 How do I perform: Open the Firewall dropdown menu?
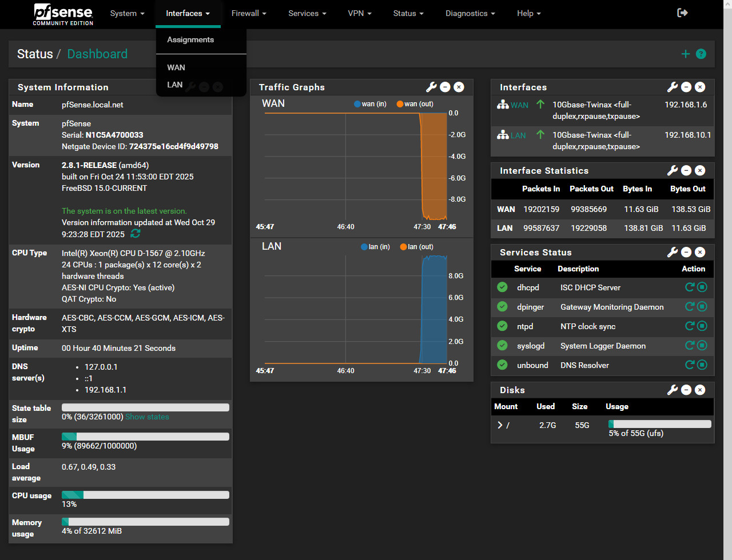[x=249, y=13]
